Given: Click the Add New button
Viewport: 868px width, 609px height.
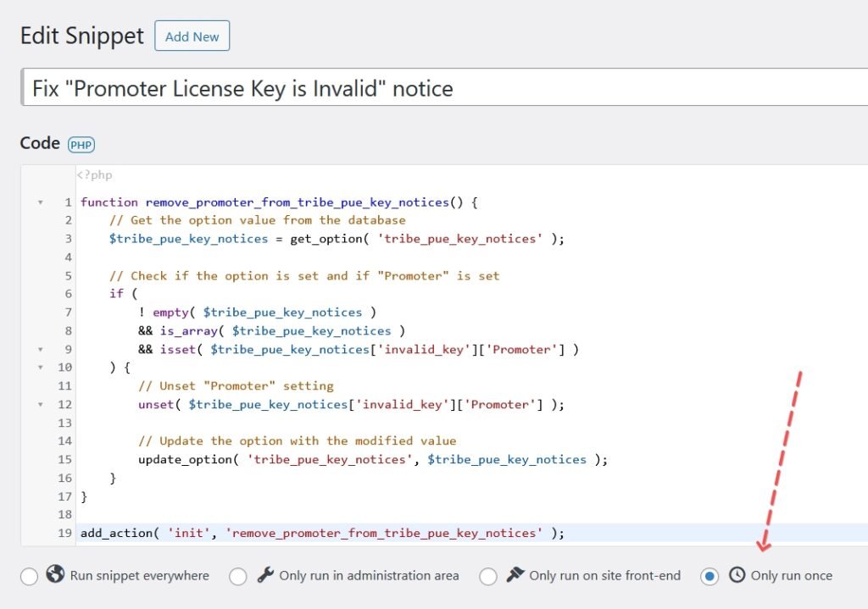Looking at the screenshot, I should (x=192, y=36).
